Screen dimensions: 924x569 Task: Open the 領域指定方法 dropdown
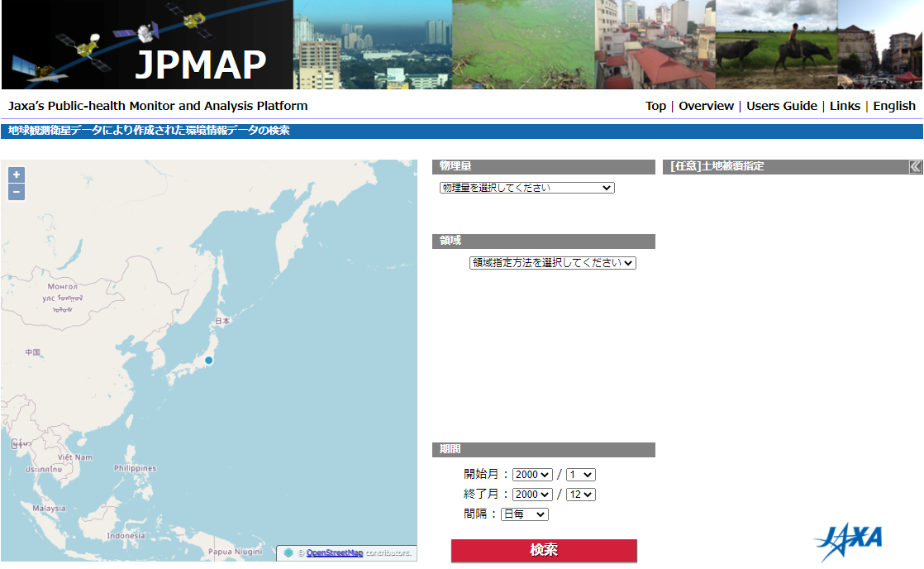553,262
